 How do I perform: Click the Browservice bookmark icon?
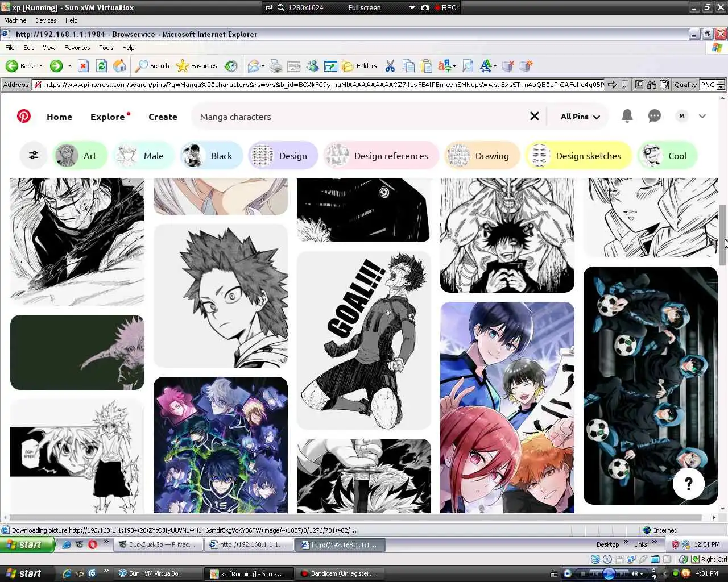pyautogui.click(x=624, y=85)
